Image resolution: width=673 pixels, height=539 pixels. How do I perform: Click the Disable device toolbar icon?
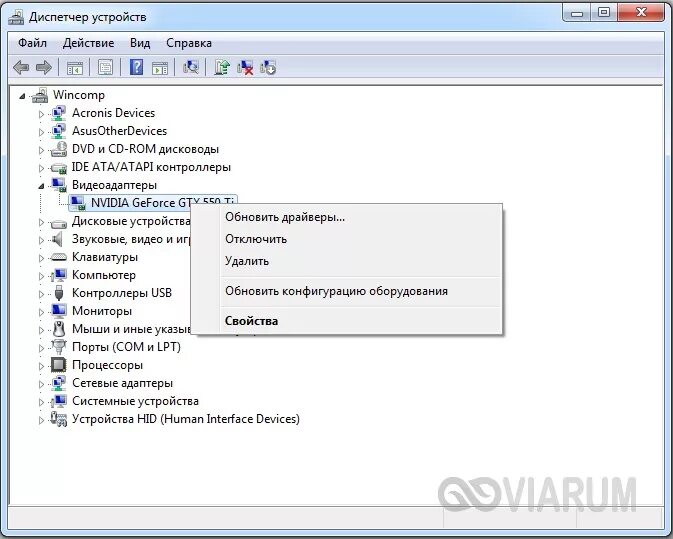(268, 67)
